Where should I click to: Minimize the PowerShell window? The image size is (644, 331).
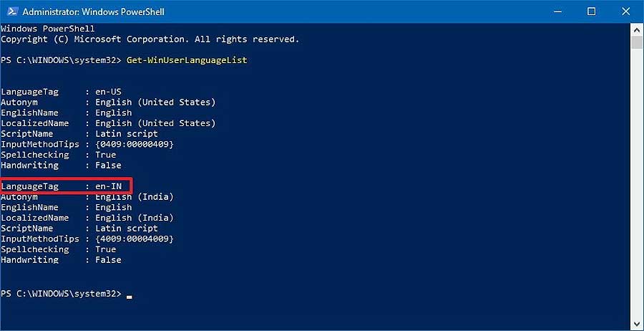coord(557,11)
